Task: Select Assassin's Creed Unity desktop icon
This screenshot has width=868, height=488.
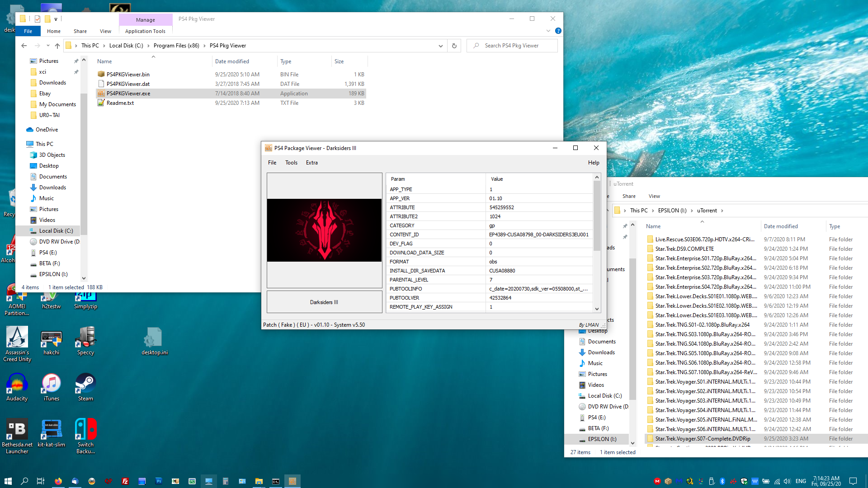Action: (17, 344)
